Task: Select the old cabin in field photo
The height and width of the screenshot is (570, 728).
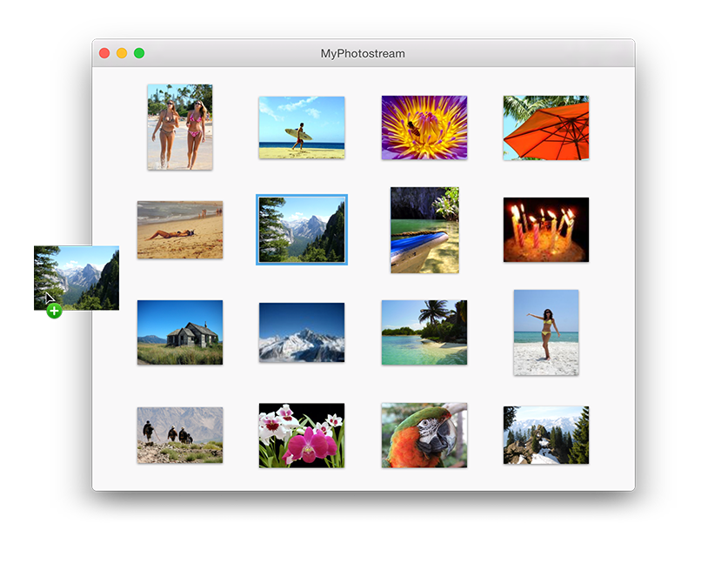Action: [x=180, y=332]
